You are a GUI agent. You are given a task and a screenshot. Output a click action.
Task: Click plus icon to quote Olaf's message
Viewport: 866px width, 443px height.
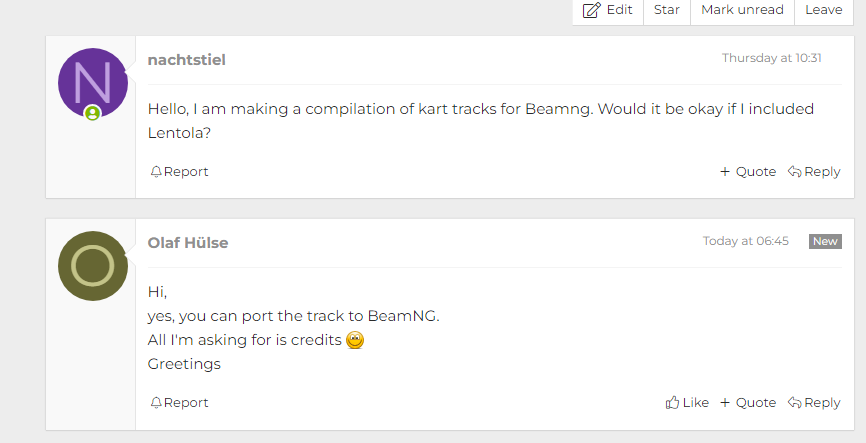(725, 403)
